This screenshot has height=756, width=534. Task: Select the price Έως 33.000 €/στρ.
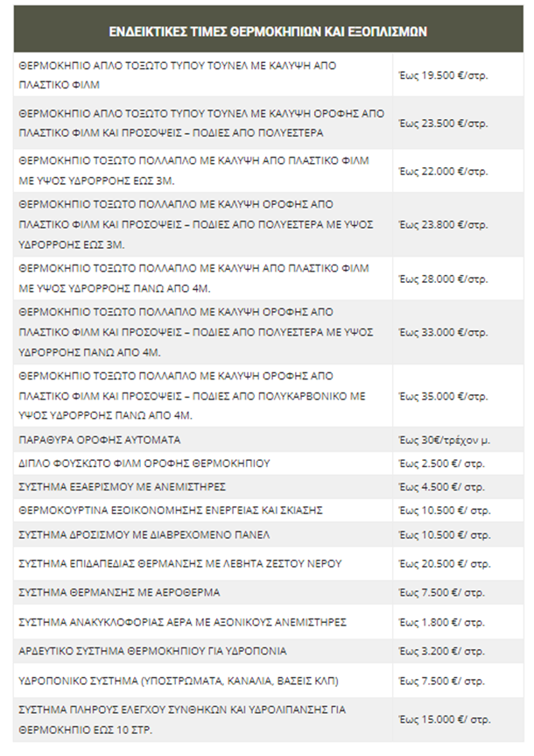[442, 332]
